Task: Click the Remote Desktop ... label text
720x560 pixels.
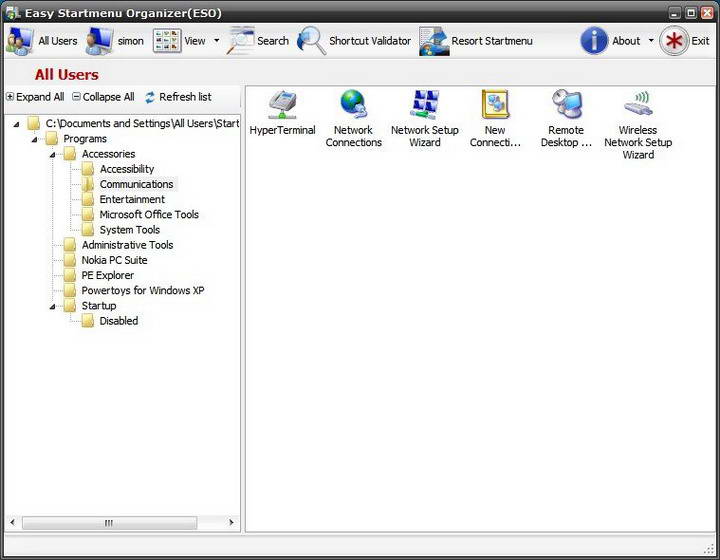Action: tap(566, 136)
